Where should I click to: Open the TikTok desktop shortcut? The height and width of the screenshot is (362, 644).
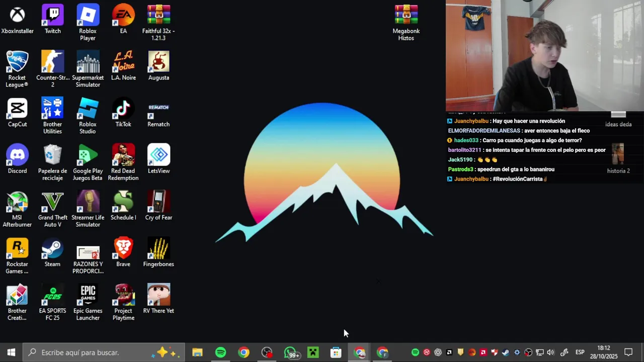click(x=123, y=113)
